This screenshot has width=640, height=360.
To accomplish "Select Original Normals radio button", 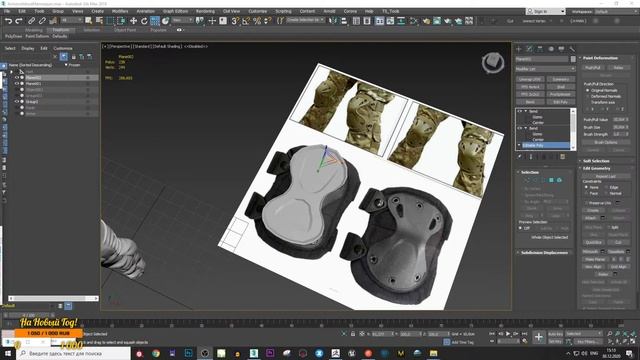I will (x=587, y=90).
